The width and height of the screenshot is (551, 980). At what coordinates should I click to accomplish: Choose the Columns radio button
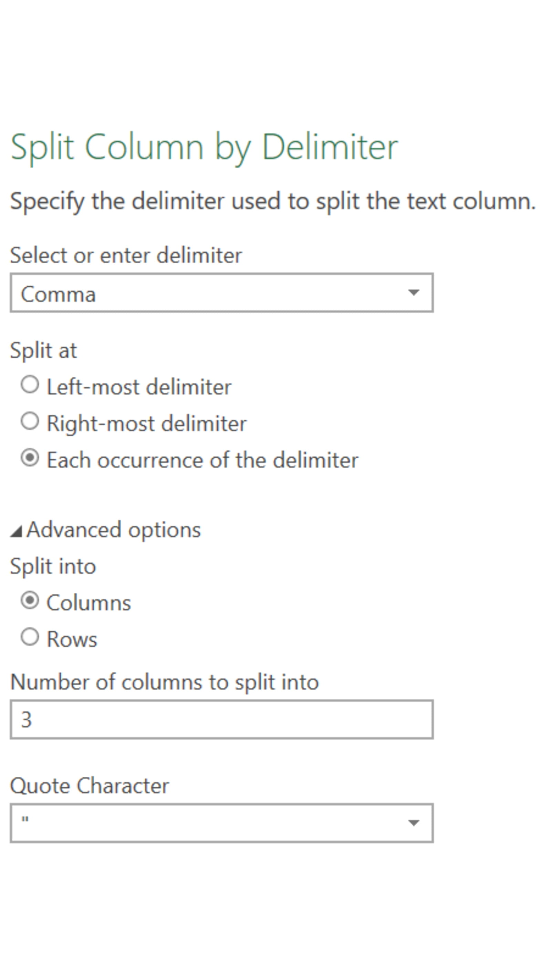pos(30,600)
